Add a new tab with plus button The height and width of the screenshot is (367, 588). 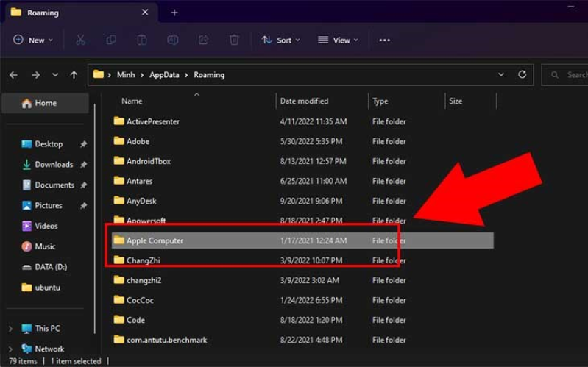174,13
